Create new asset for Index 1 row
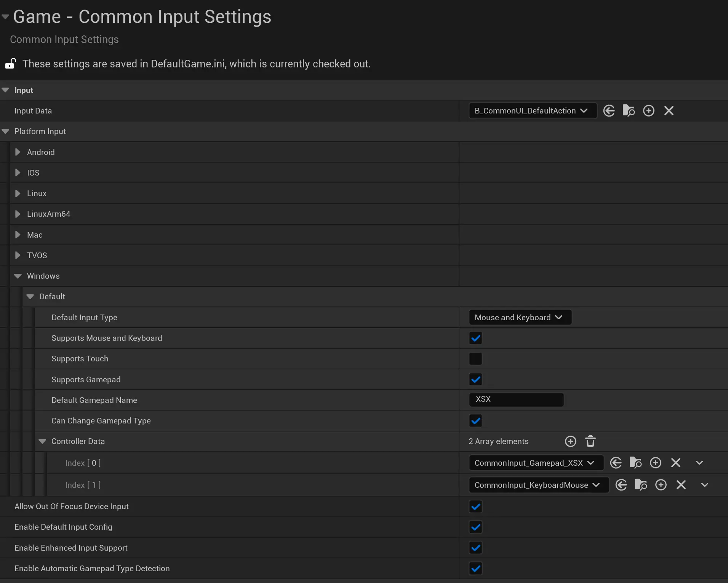The image size is (728, 583). 661,485
